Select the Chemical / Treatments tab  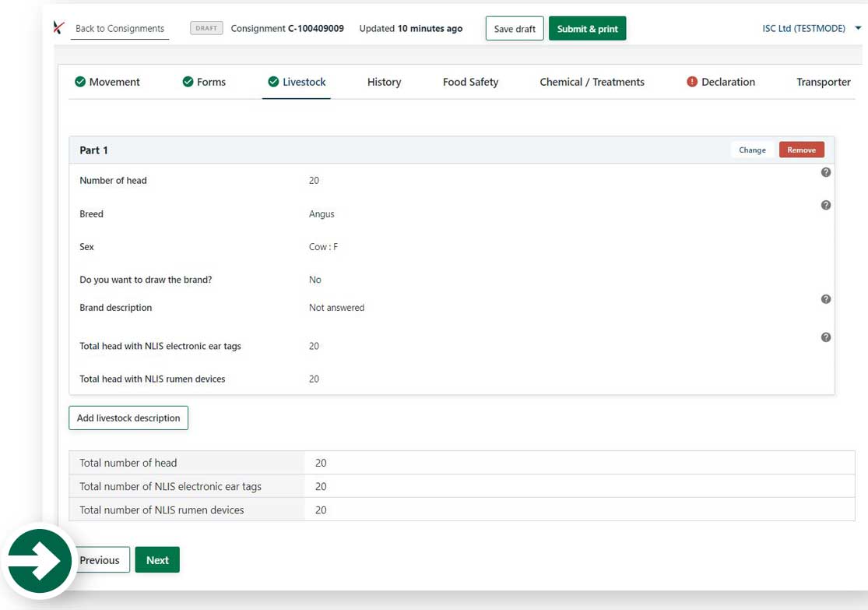click(592, 82)
